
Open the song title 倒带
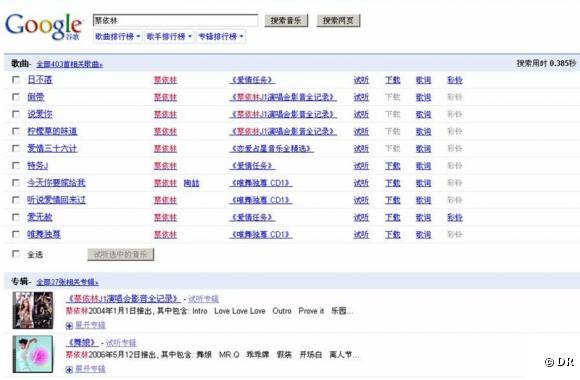(x=36, y=97)
